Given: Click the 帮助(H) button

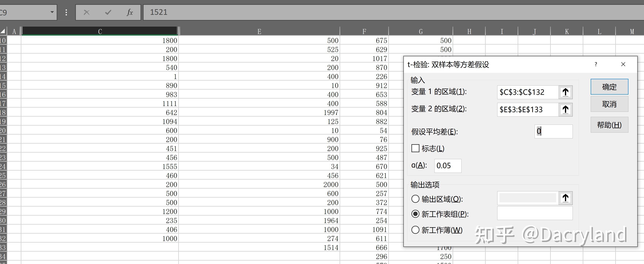Looking at the screenshot, I should [609, 125].
